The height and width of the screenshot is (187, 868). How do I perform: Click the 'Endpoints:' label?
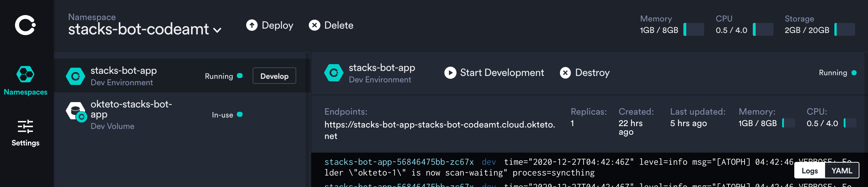click(346, 112)
